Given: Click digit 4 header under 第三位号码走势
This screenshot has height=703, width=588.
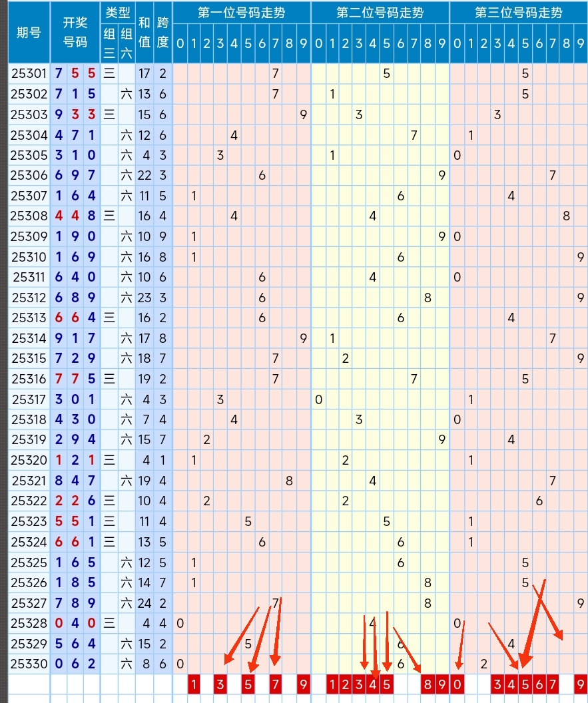Looking at the screenshot, I should point(511,43).
